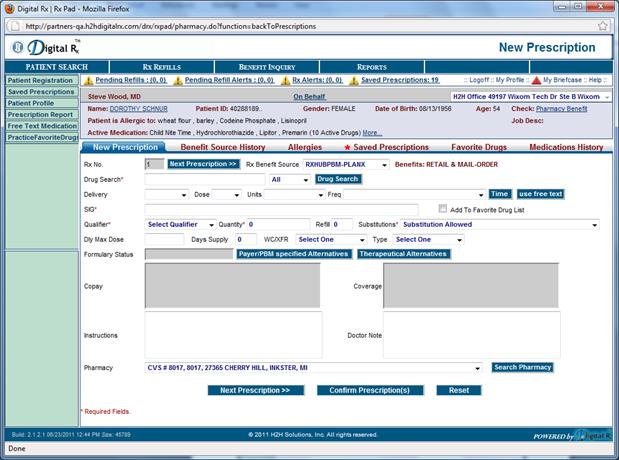
Task: Switch to Medications History tab
Action: coord(565,148)
